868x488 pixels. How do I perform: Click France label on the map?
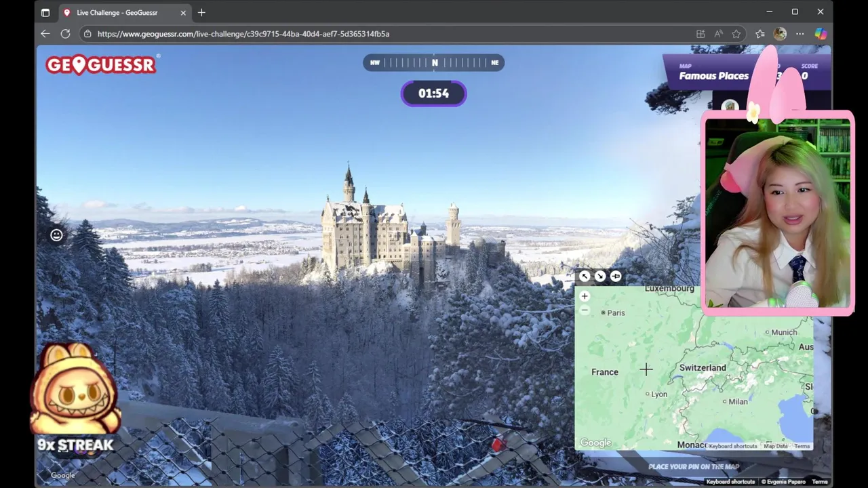[x=605, y=372]
